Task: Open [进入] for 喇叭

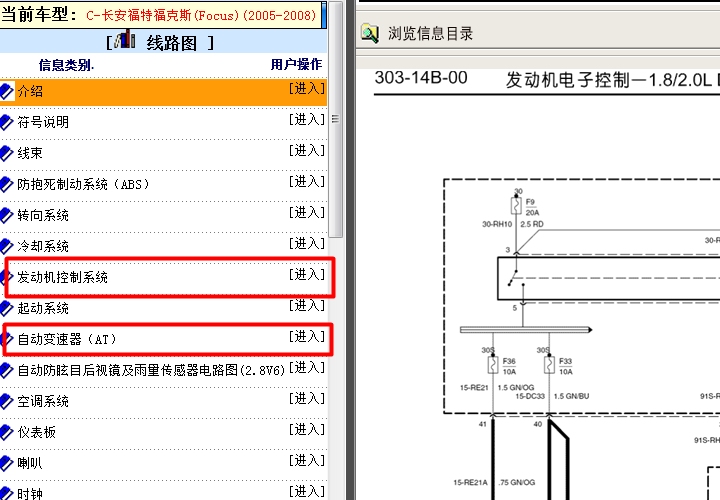Action: tap(307, 461)
